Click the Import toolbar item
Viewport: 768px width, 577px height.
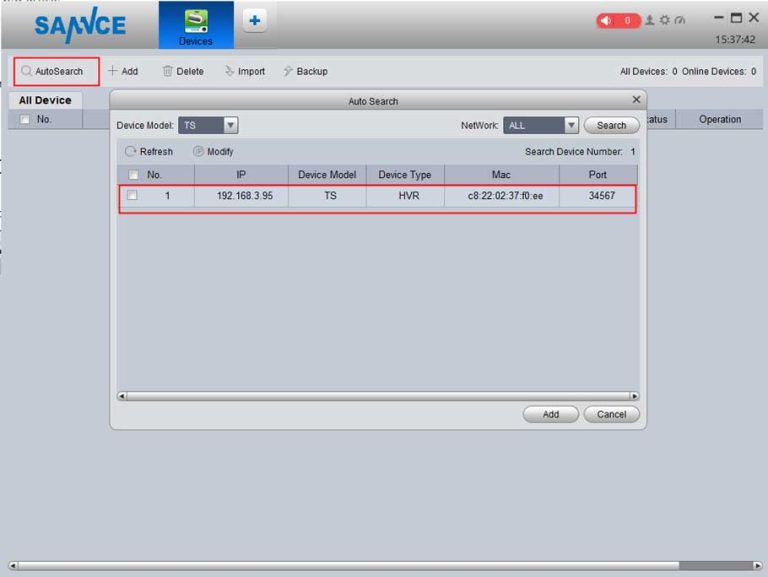tap(245, 71)
